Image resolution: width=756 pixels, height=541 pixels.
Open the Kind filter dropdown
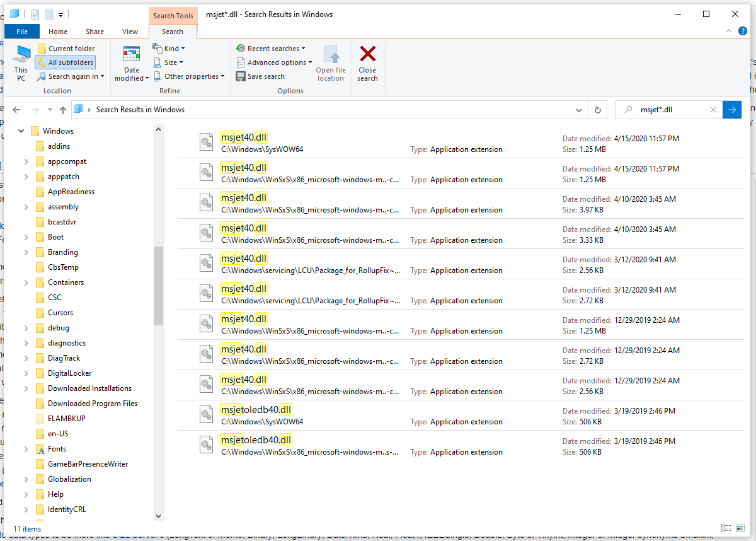[169, 49]
